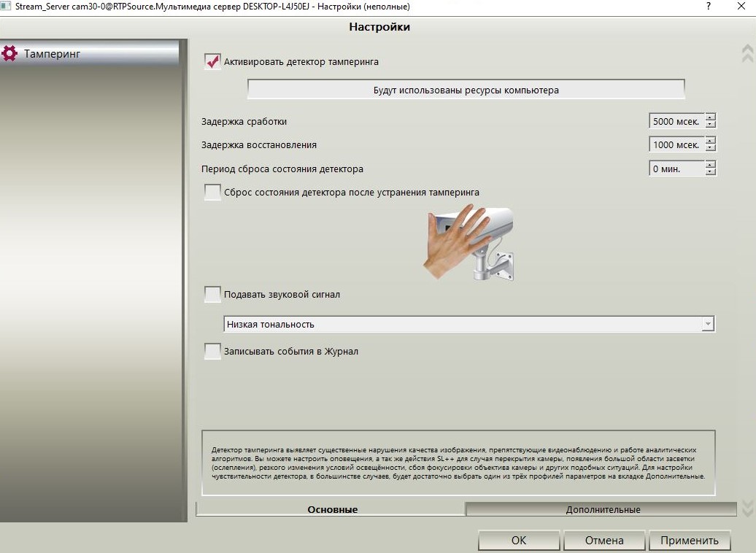Click the Задержка восстановления 1000 мсек. field
This screenshot has width=756, height=553.
point(676,144)
